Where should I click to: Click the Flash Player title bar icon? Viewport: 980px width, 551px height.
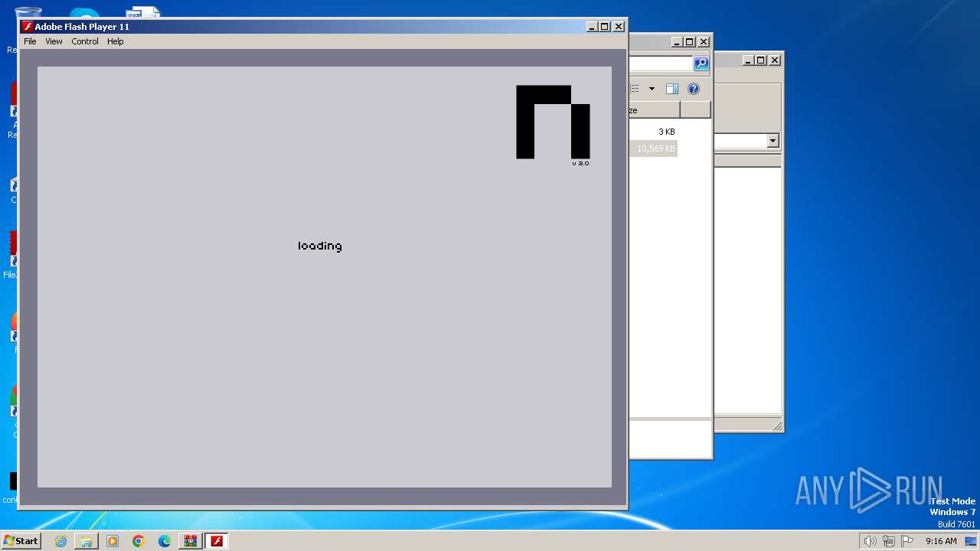tap(27, 26)
